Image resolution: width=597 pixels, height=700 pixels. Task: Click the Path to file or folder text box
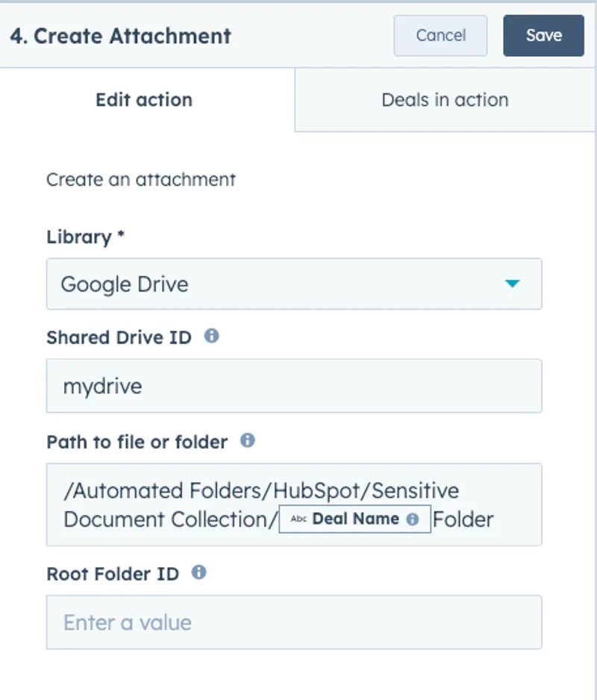(293, 504)
